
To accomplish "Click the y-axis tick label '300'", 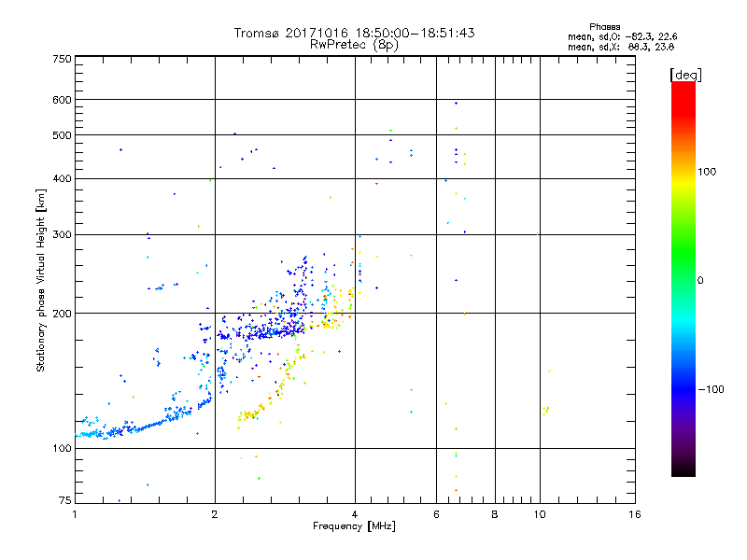I will tap(62, 235).
